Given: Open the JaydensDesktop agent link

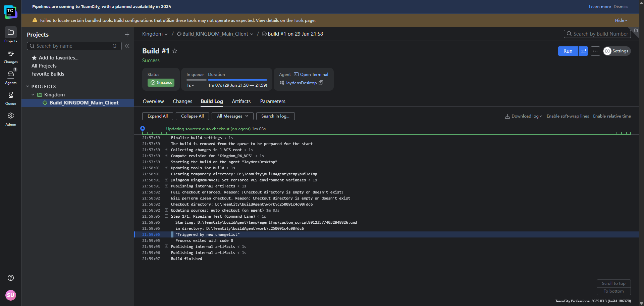Looking at the screenshot, I should 301,83.
